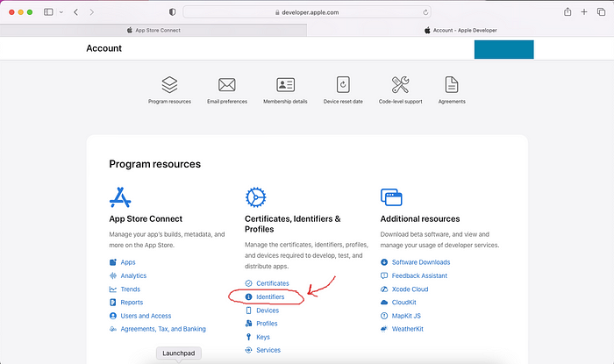This screenshot has height=364, width=614.
Task: Toggle the Safari sidebar button
Action: [48, 12]
